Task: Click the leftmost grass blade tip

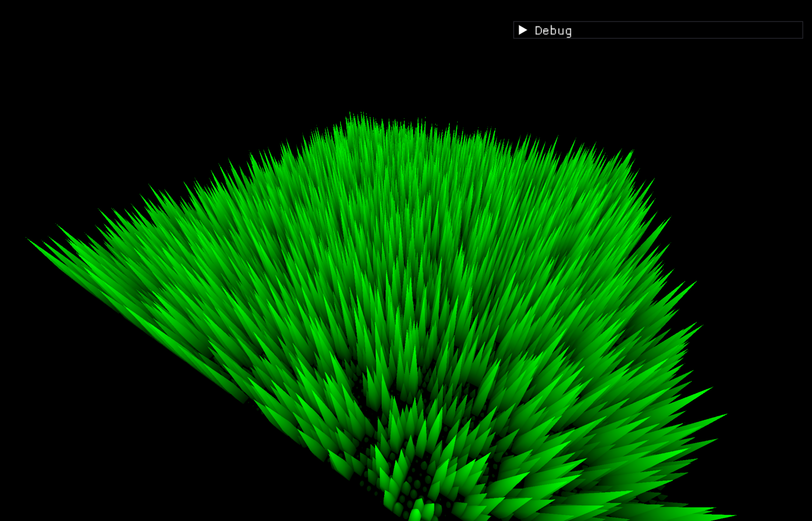Action: click(x=29, y=240)
